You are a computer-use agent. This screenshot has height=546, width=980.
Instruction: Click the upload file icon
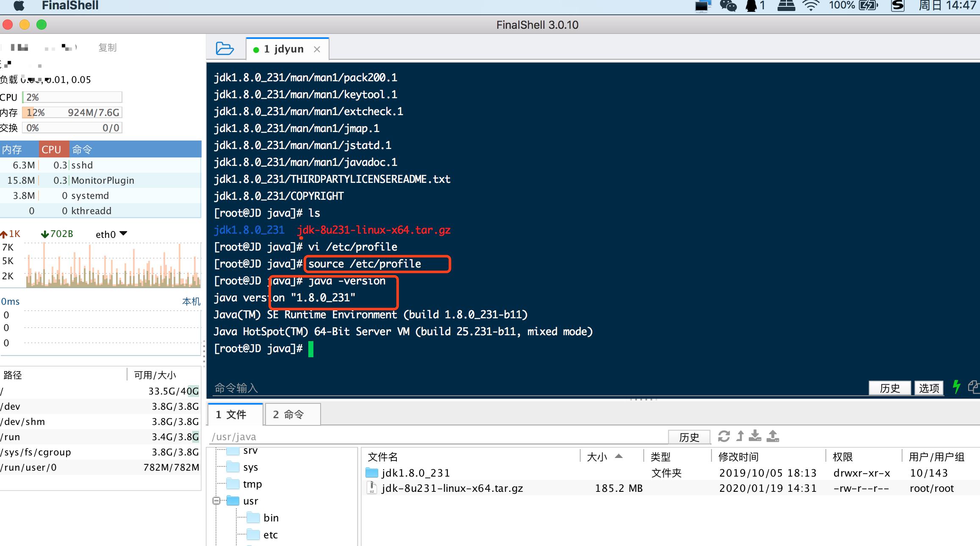tap(773, 436)
